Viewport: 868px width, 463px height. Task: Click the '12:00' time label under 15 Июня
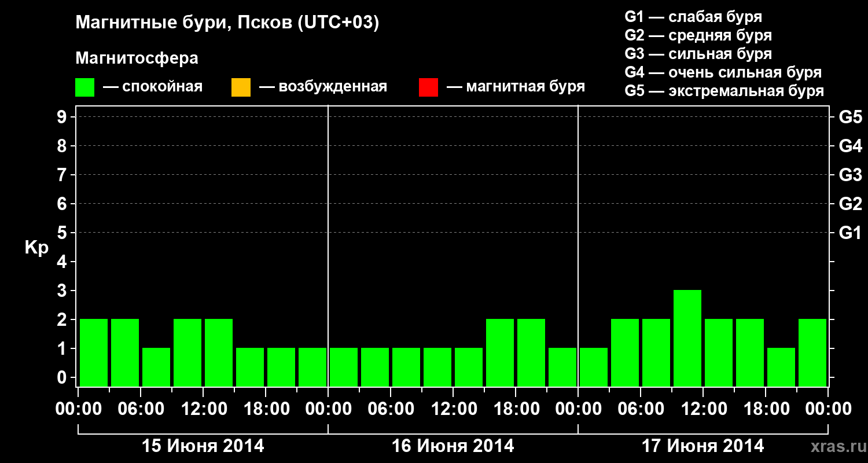coord(203,409)
